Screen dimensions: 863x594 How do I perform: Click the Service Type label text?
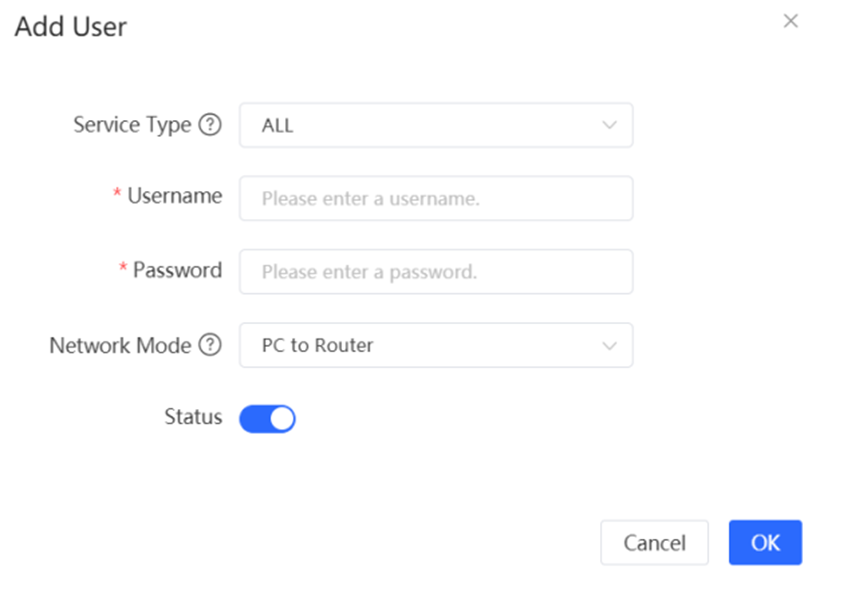coord(132,125)
